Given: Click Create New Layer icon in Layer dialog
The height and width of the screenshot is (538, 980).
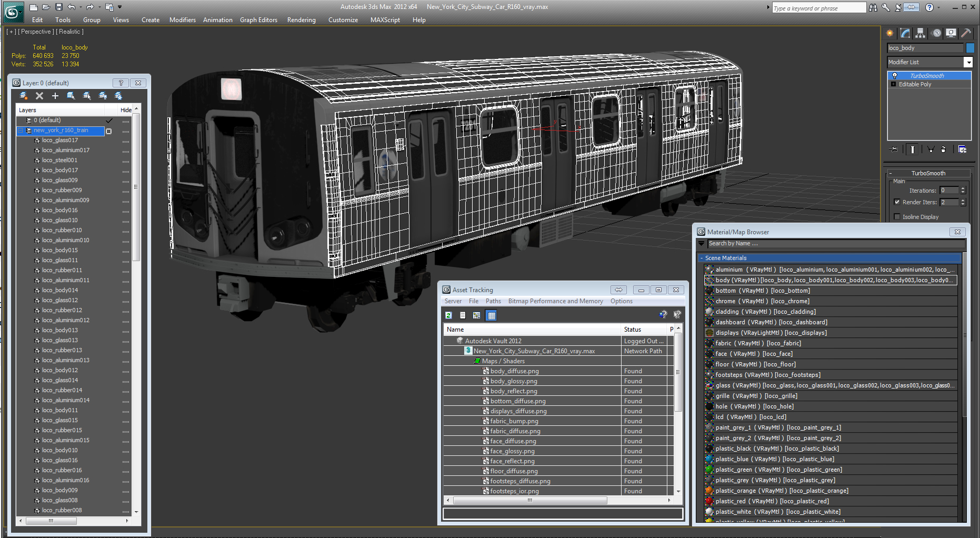Looking at the screenshot, I should pos(24,96).
